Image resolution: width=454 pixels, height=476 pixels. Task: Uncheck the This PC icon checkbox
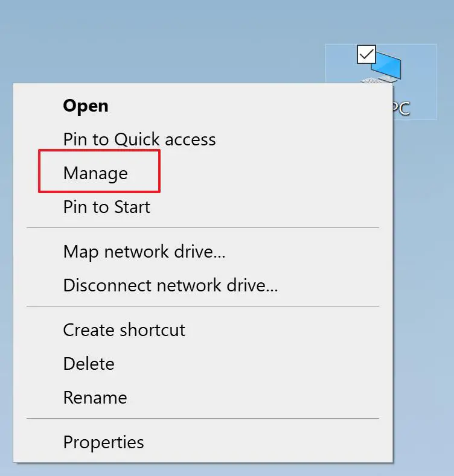(366, 54)
